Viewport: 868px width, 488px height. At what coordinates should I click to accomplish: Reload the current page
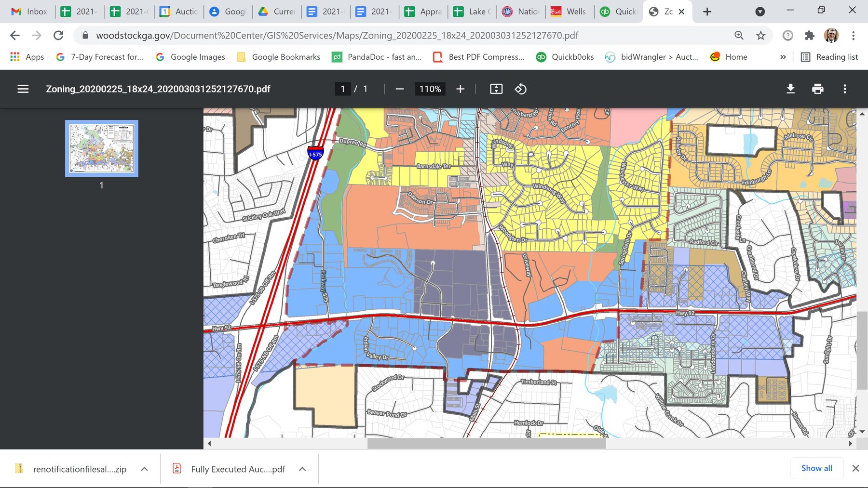coord(58,35)
